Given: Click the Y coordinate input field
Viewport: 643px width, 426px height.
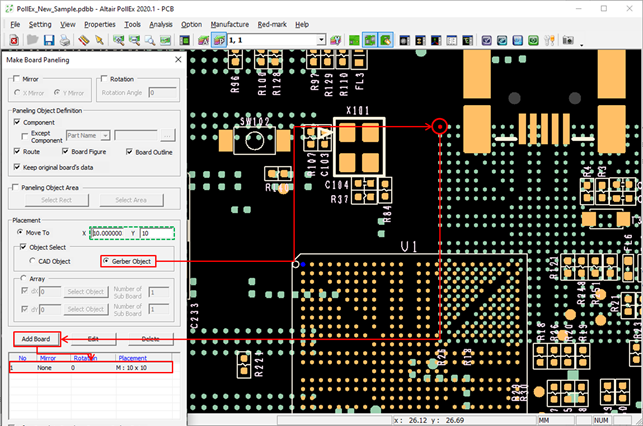Looking at the screenshot, I should point(157,233).
